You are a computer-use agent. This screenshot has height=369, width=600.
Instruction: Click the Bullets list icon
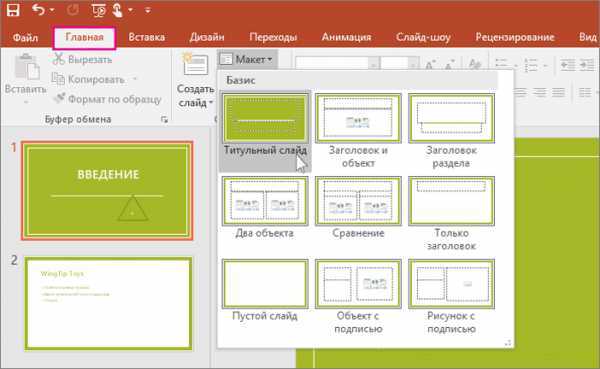(x=501, y=64)
